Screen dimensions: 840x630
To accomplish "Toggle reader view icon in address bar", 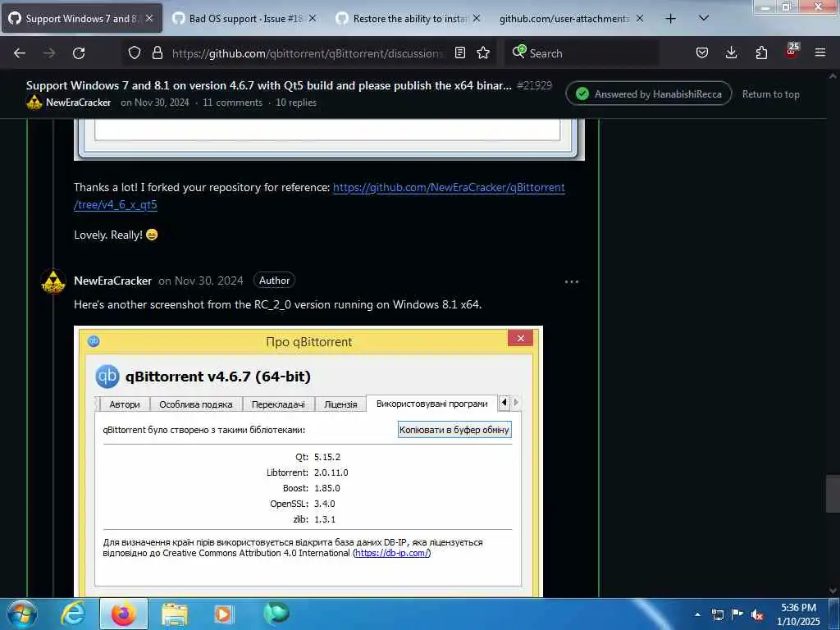I will tap(459, 52).
